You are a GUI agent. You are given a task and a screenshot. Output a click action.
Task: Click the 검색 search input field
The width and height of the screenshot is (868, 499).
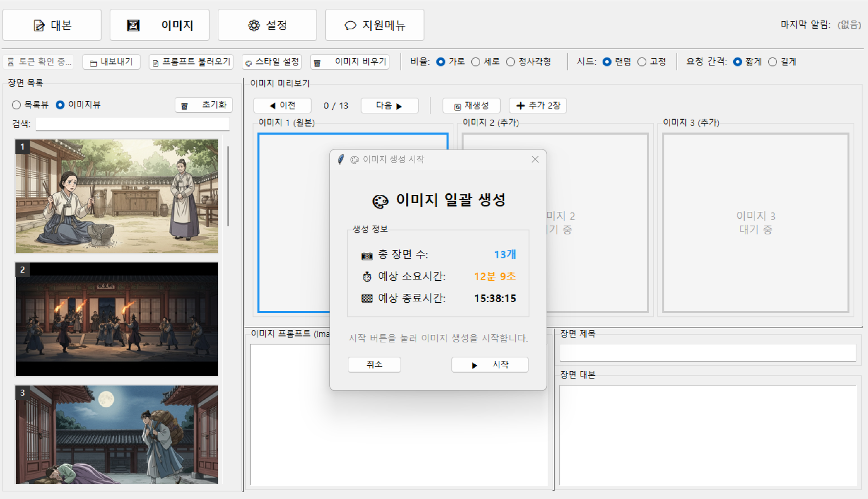pyautogui.click(x=132, y=124)
